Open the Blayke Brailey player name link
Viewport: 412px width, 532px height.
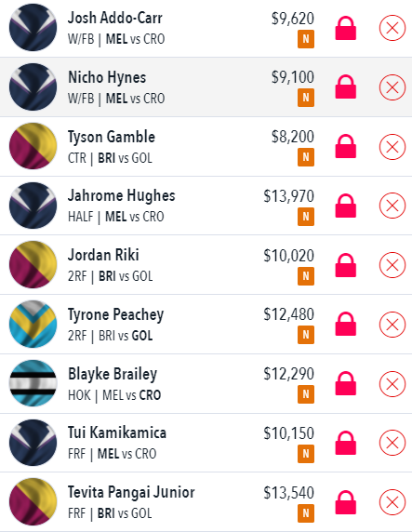pos(113,374)
